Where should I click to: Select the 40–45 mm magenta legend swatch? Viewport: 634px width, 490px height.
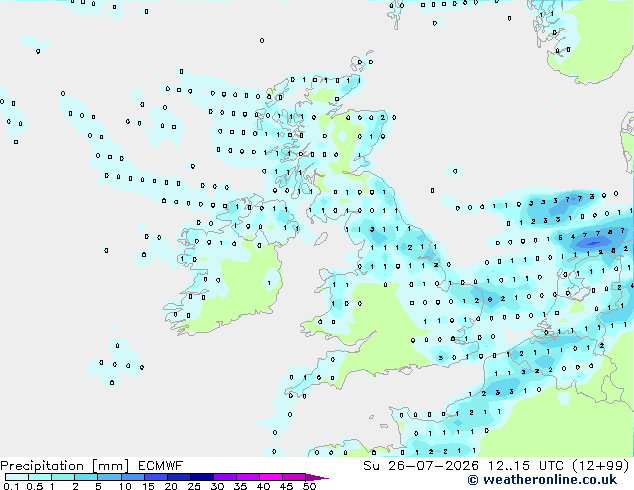tap(271, 477)
